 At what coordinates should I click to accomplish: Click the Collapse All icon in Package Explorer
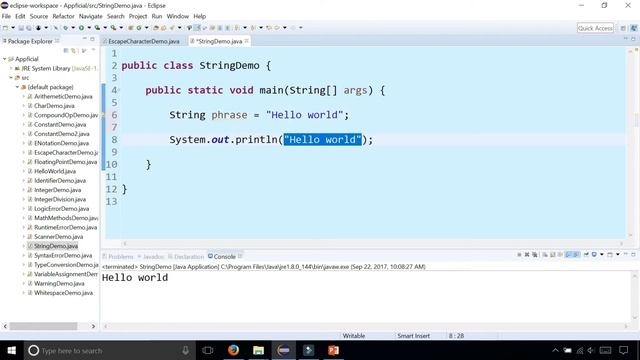click(66, 51)
